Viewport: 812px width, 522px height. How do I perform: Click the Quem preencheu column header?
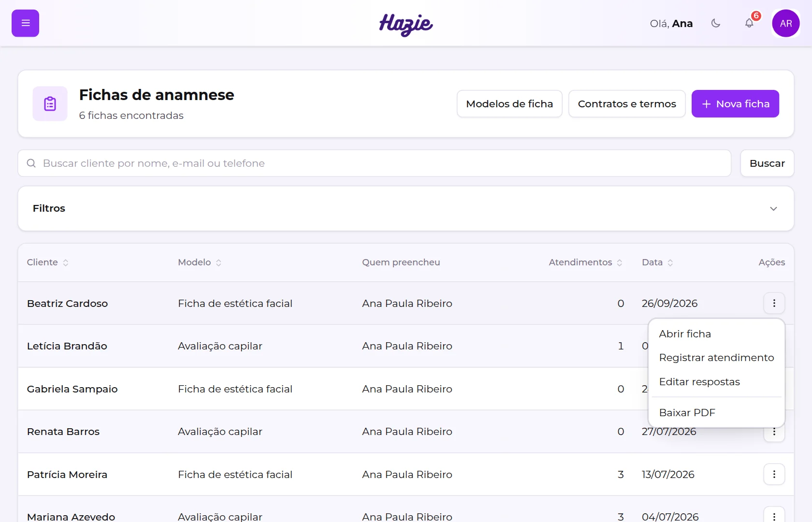tap(401, 262)
